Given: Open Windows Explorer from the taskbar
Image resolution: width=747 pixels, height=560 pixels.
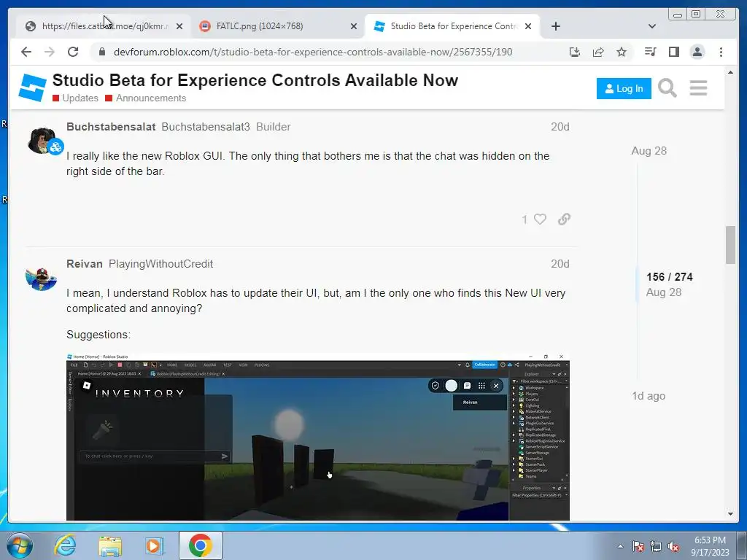Looking at the screenshot, I should 110,545.
